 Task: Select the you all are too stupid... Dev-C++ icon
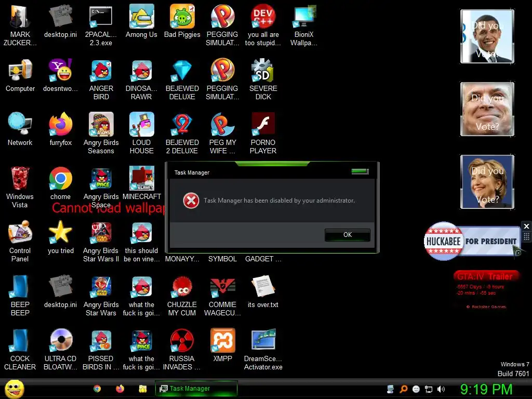[x=263, y=25]
